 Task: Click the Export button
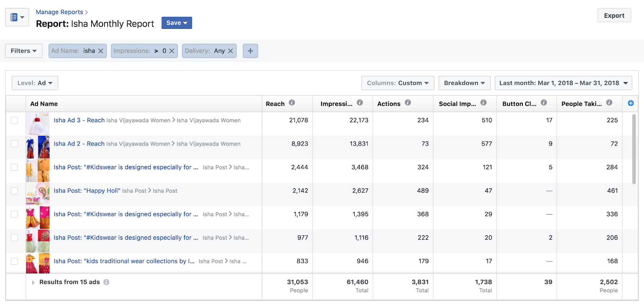pyautogui.click(x=614, y=16)
